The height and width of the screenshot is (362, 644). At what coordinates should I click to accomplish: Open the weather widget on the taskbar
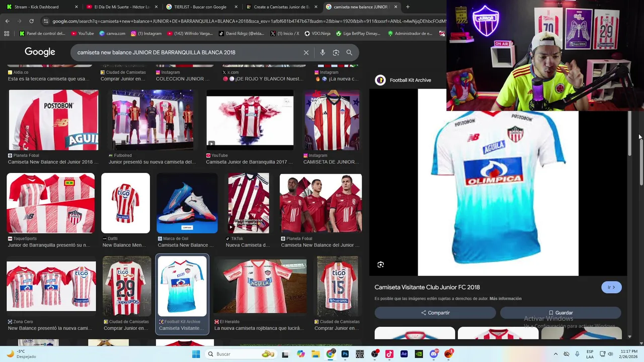click(x=20, y=354)
